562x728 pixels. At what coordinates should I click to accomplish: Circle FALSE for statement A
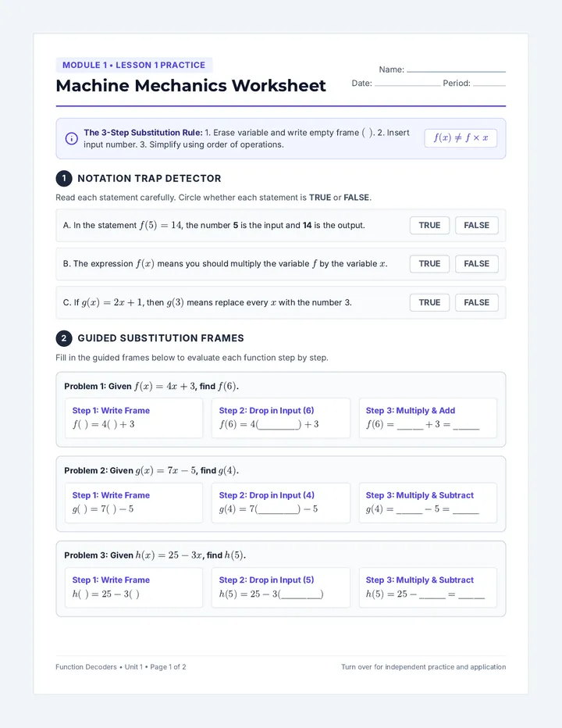tap(477, 225)
